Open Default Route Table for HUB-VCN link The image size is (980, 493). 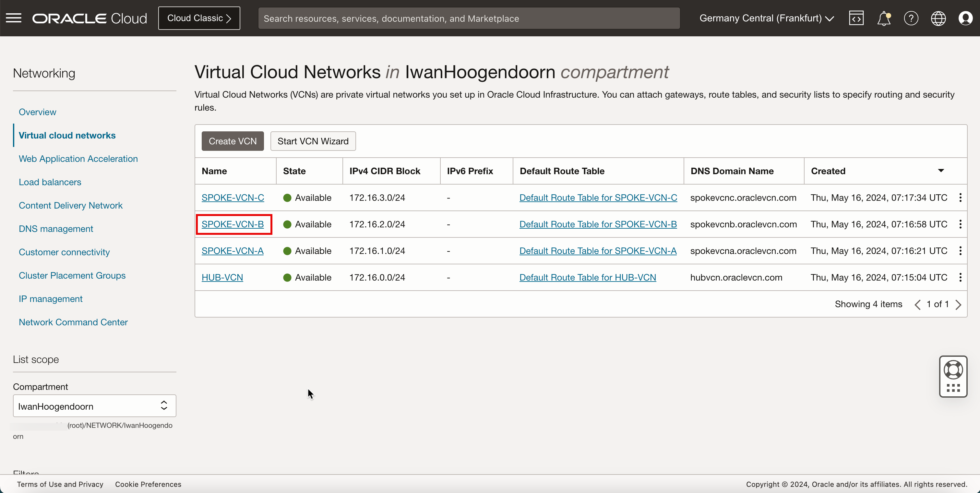587,277
